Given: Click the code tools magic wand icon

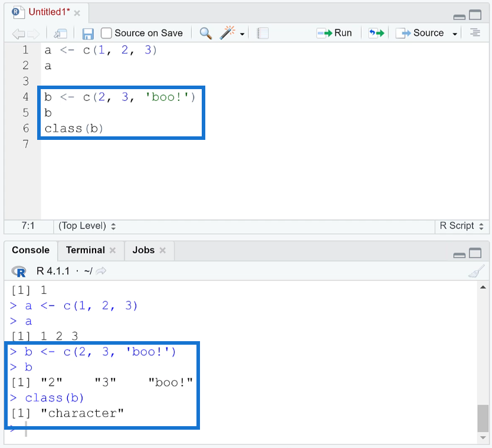Looking at the screenshot, I should pos(228,32).
